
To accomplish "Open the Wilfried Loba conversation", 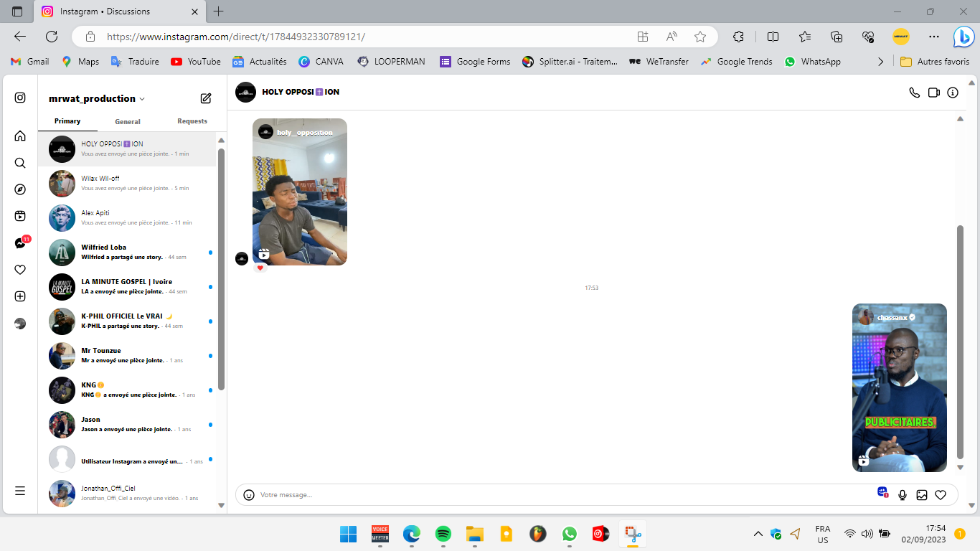I will tap(128, 253).
